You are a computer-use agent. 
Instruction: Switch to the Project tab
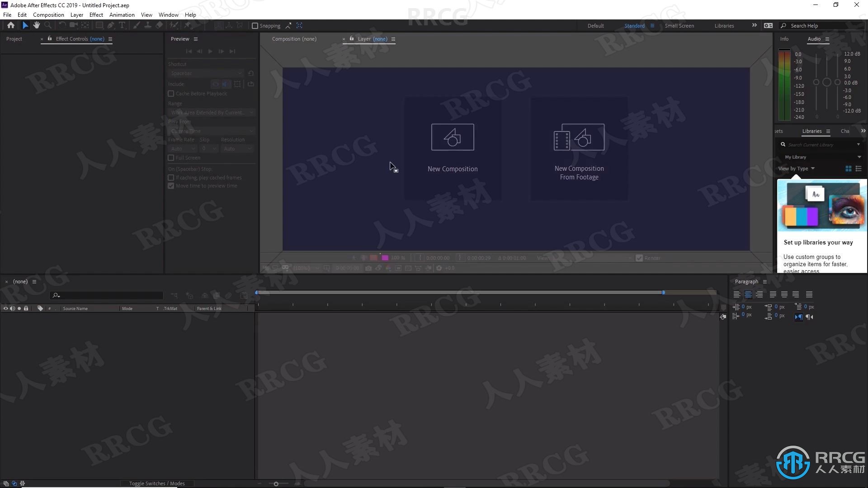(x=14, y=39)
